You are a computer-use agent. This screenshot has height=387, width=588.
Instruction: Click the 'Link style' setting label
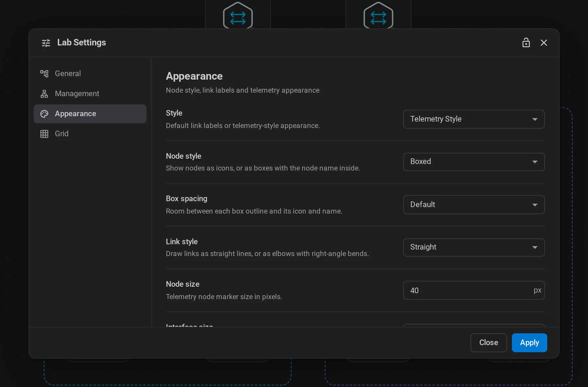[x=182, y=241]
